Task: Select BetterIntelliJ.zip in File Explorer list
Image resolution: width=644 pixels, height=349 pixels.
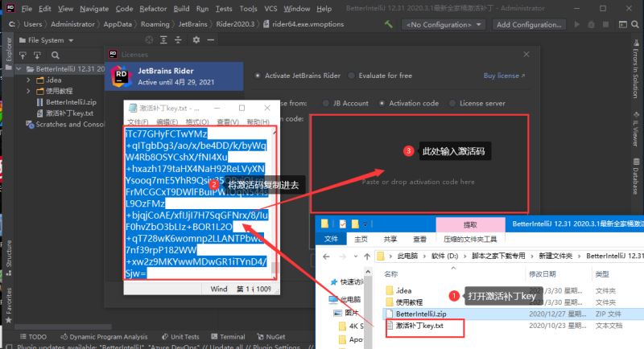Action: click(421, 314)
